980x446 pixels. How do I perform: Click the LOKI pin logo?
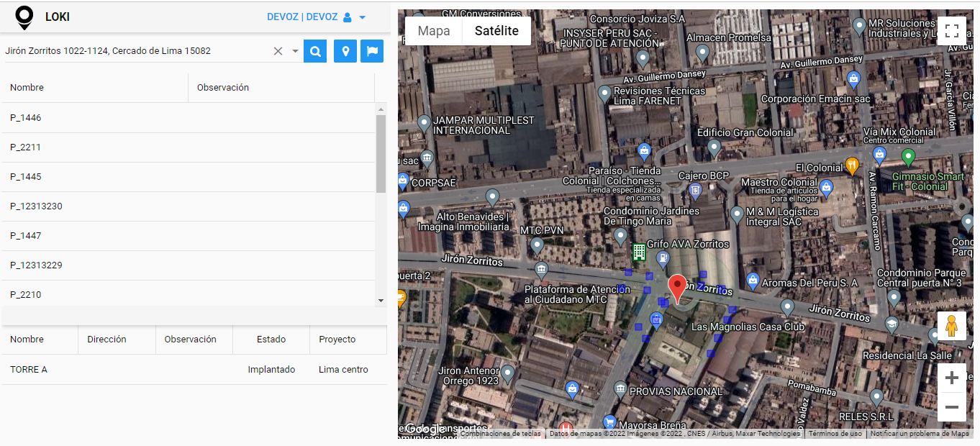24,17
